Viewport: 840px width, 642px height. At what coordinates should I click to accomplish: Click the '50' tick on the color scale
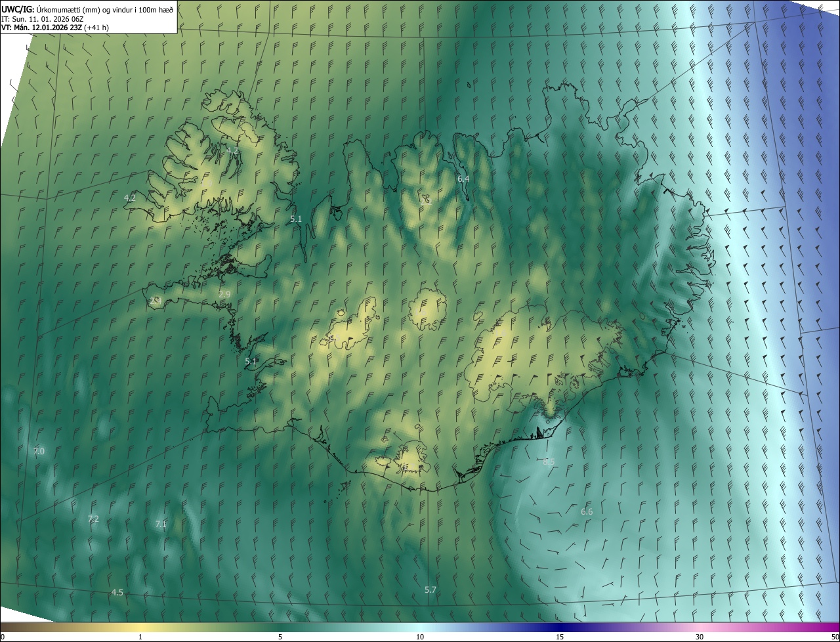835,637
